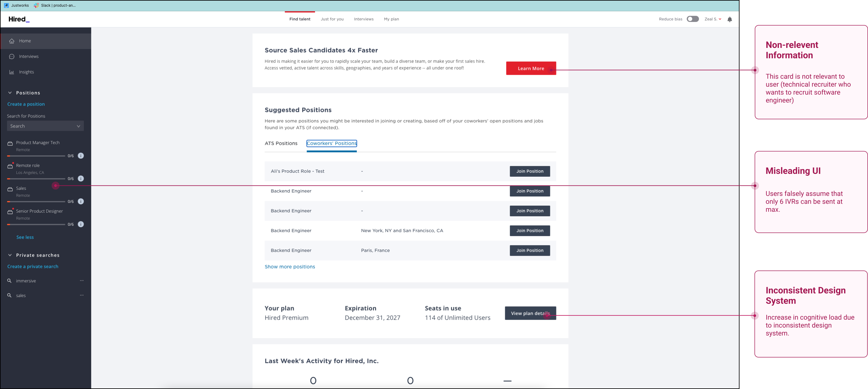This screenshot has height=389, width=868.
Task: Open the My plan nav tab
Action: click(x=391, y=19)
